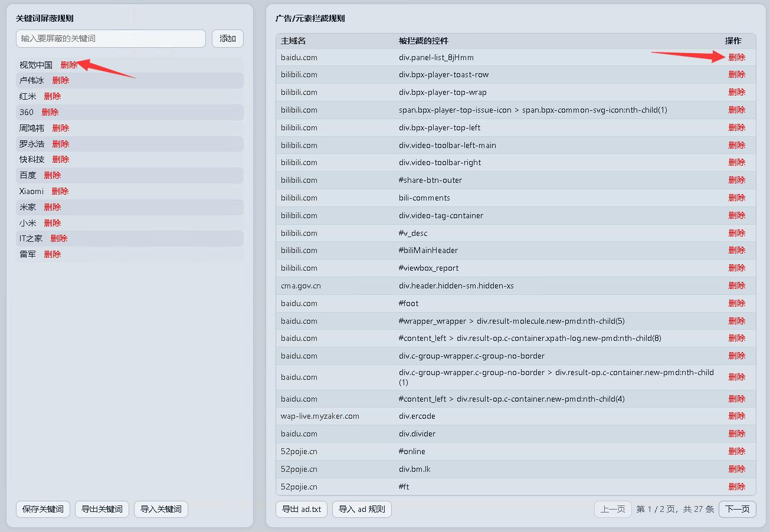This screenshot has width=770, height=532.
Task: Delete the 视觉中国 keyword
Action: [x=69, y=65]
